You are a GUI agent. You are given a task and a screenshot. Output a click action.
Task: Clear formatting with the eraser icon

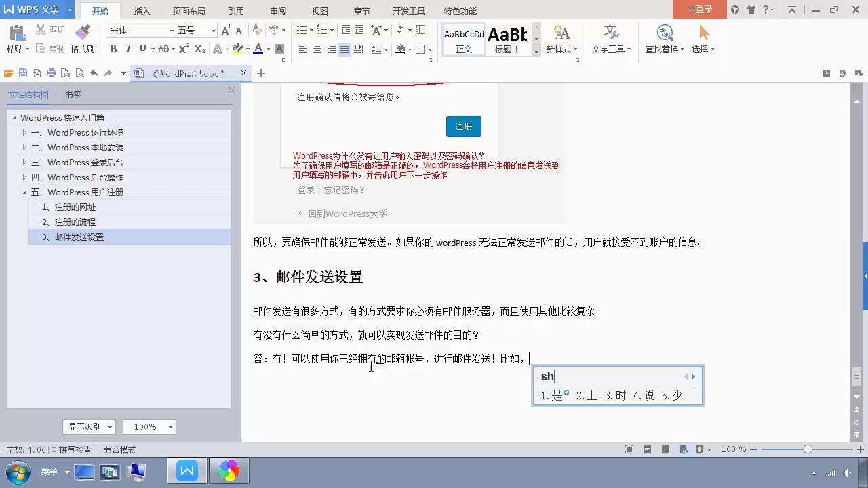[256, 30]
